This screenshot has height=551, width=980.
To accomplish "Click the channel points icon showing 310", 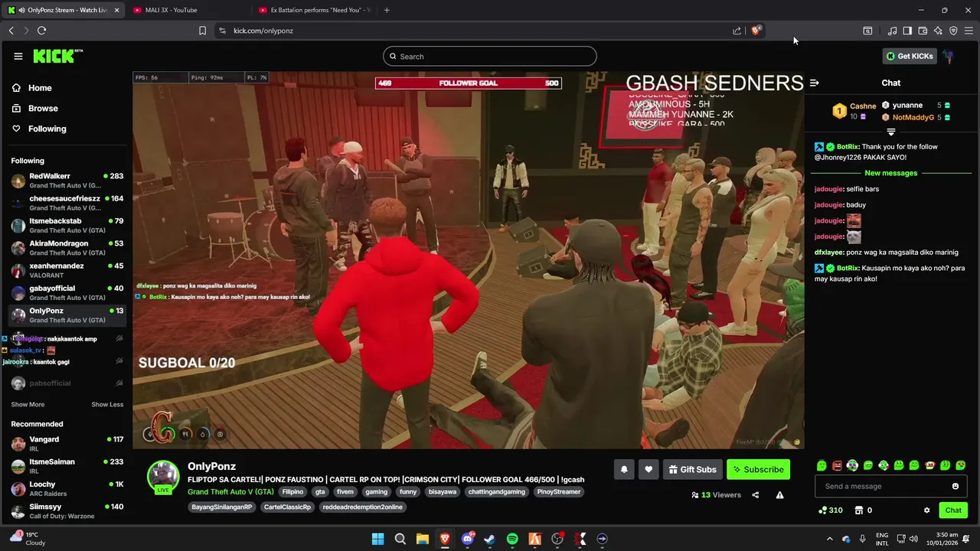I will pos(831,510).
